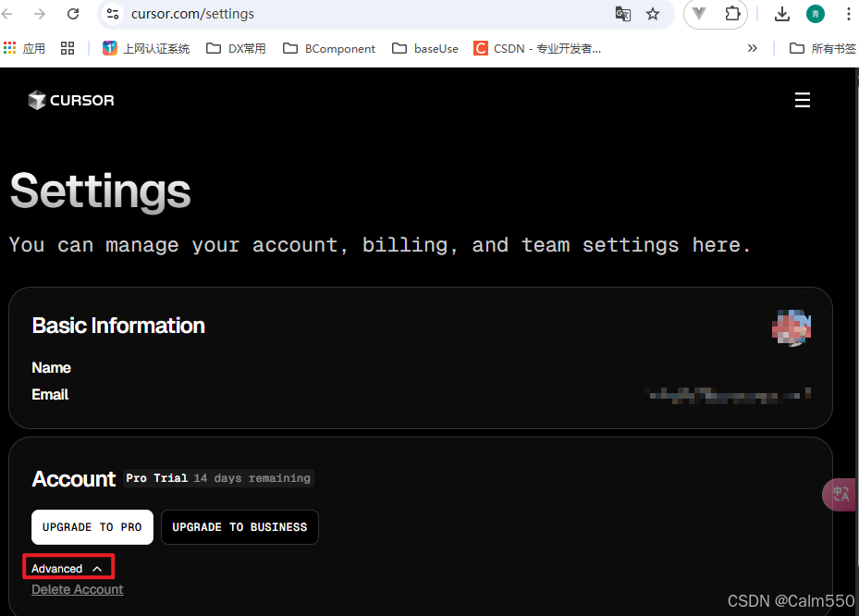Click the browser forward arrow
Image resolution: width=859 pixels, height=616 pixels.
[x=40, y=14]
